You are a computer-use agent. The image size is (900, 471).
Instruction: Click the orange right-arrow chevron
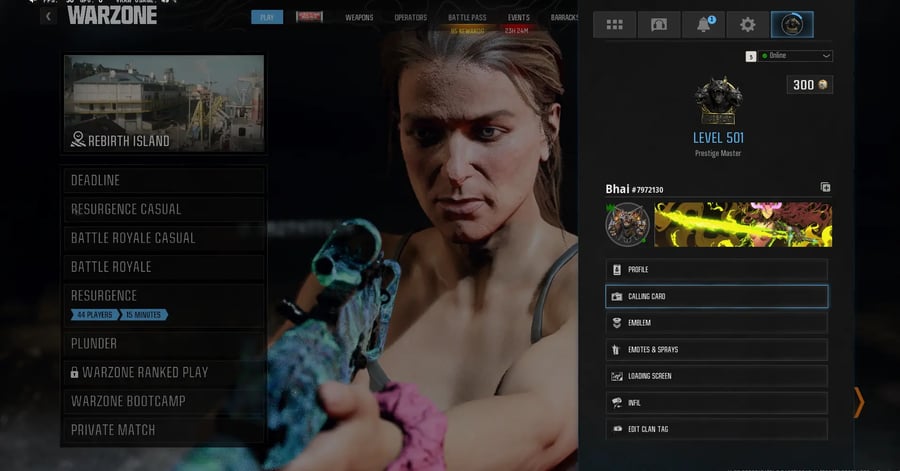859,402
